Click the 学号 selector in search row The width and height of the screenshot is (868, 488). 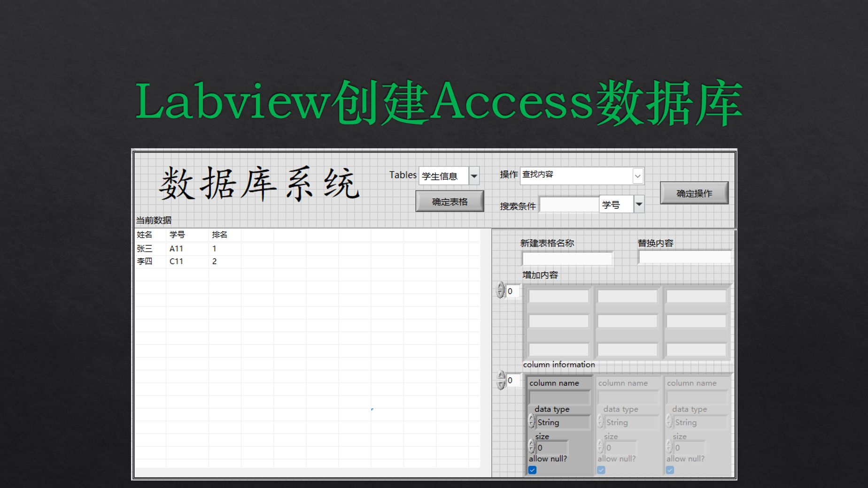click(616, 204)
